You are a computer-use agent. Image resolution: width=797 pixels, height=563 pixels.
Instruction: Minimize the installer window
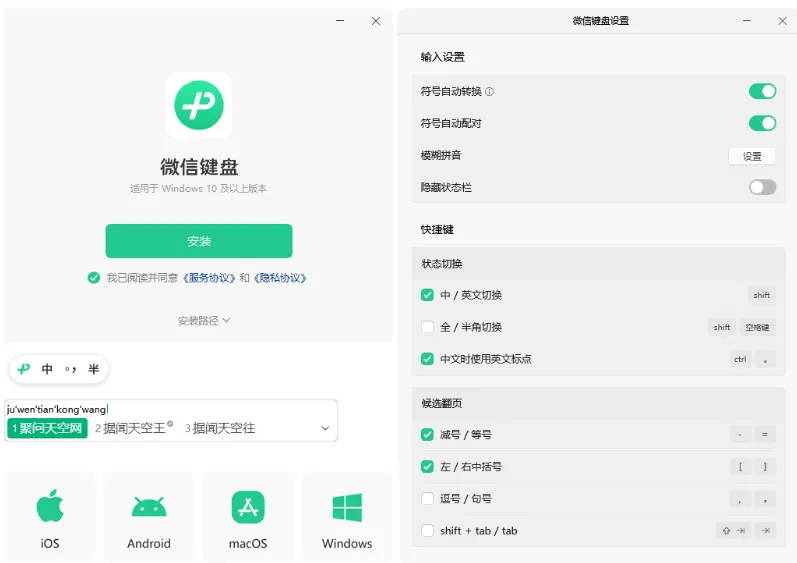click(340, 21)
